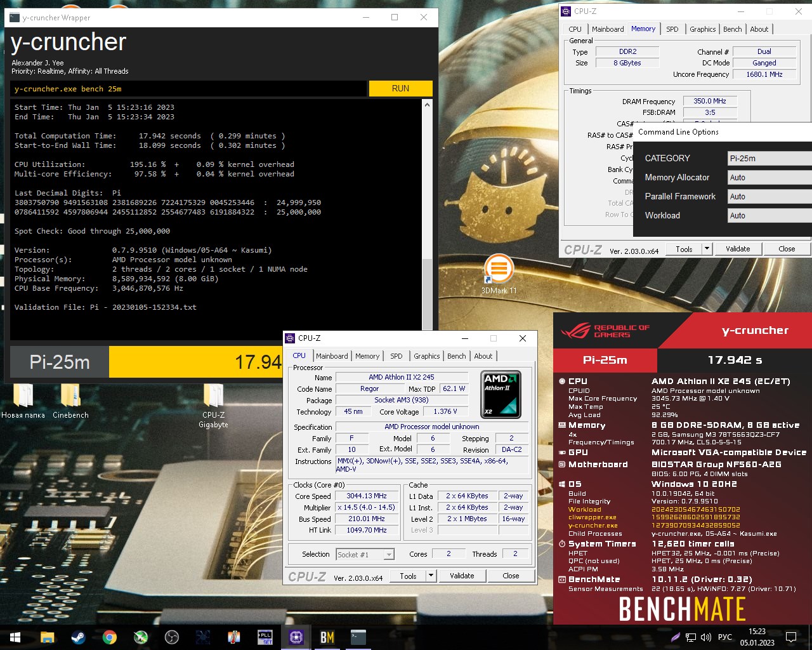Viewport: 812px width, 650px height.
Task: Open the CPU-Z Gigabyte desktop folder
Action: tap(213, 406)
